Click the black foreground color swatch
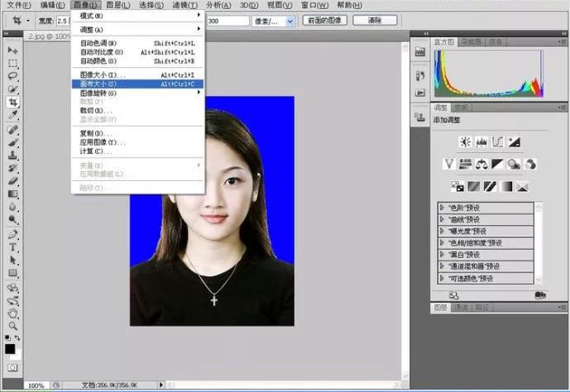 click(x=10, y=348)
